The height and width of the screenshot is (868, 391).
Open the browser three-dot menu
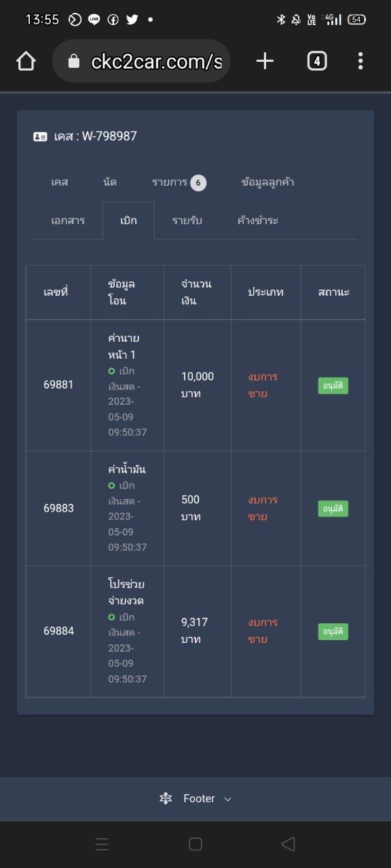pyautogui.click(x=360, y=61)
